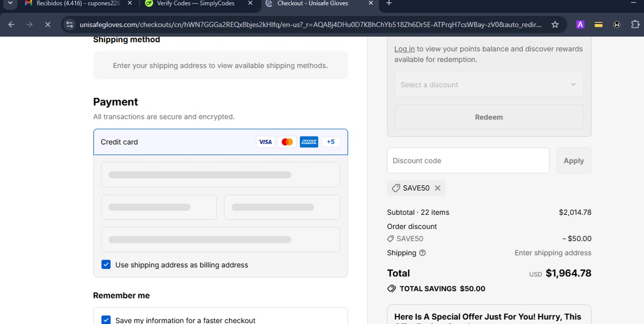Toggle Save my information for faster checkout

coord(106,320)
